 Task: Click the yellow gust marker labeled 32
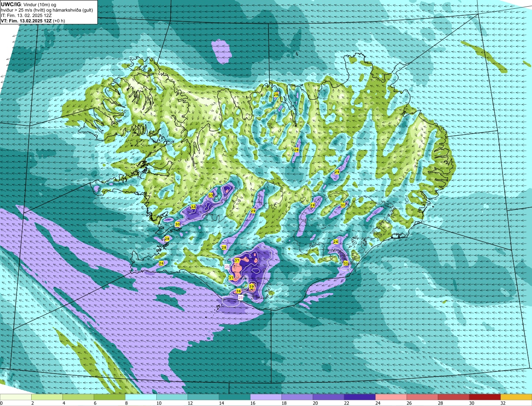(193, 207)
